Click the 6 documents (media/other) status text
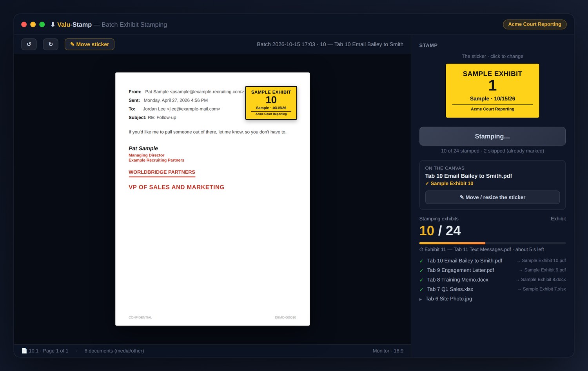 click(x=114, y=351)
